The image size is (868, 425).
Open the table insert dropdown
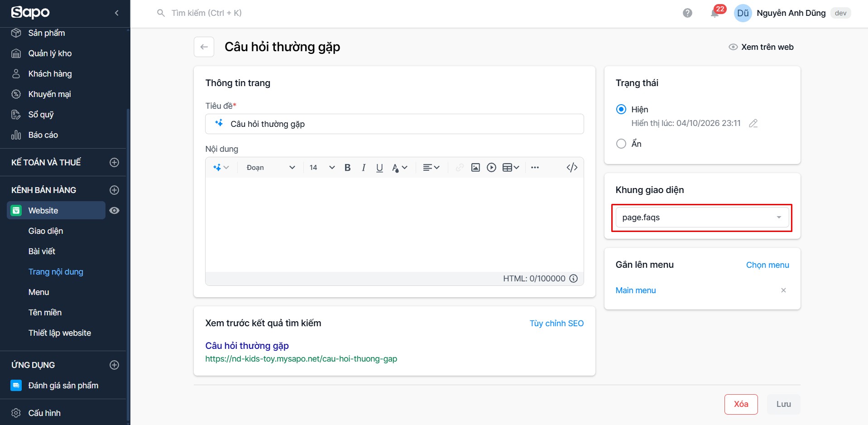[511, 168]
